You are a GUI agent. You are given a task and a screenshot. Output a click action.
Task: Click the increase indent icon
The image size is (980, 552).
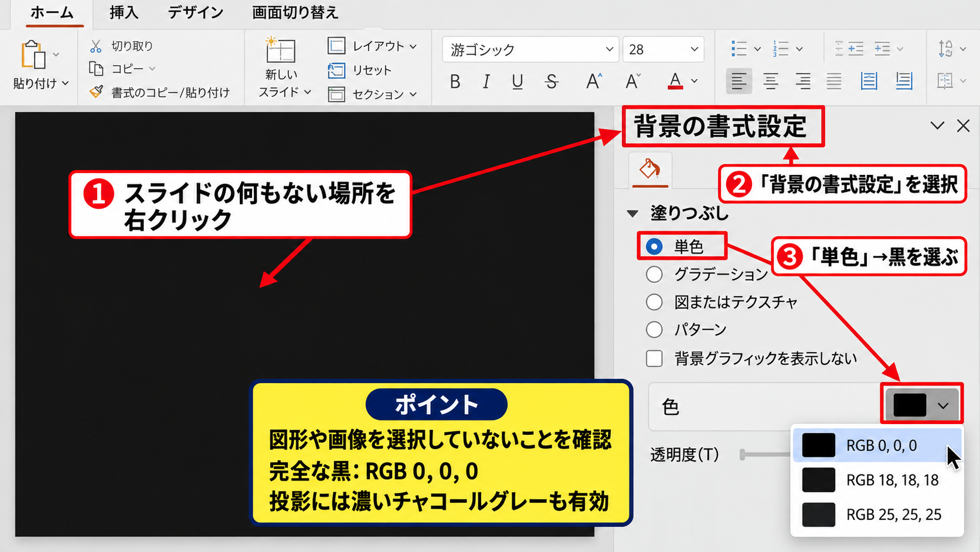pos(882,49)
